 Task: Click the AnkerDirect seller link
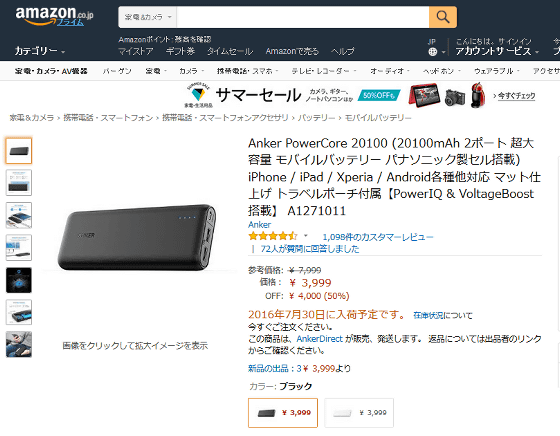(x=319, y=339)
